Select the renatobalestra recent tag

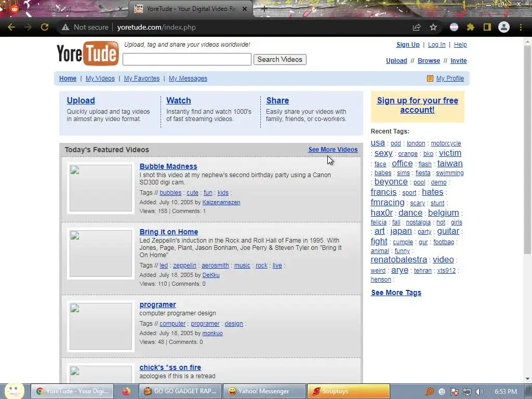click(x=398, y=259)
